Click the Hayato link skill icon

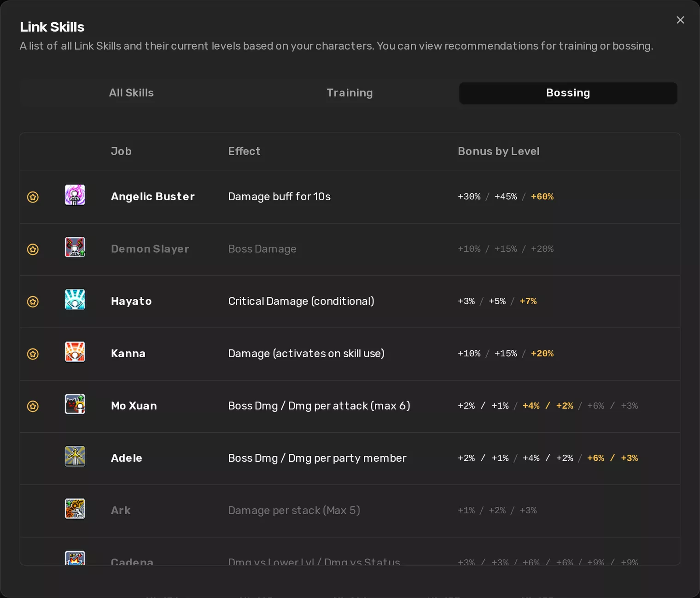click(75, 299)
